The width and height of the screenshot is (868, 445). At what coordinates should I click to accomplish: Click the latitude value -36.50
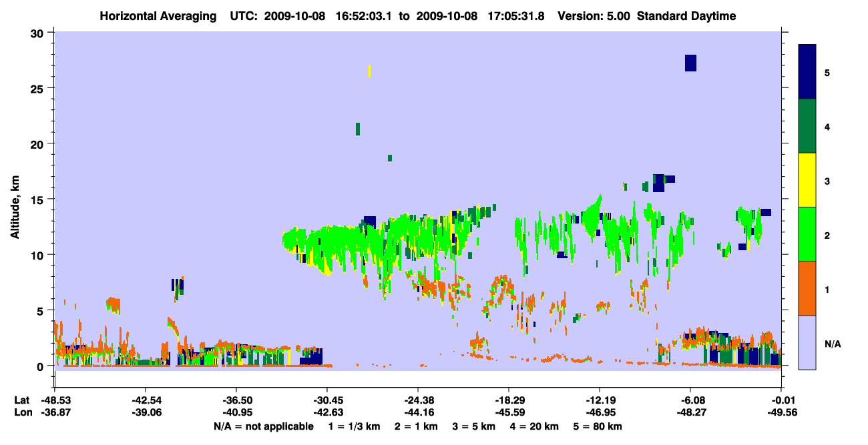tap(236, 400)
